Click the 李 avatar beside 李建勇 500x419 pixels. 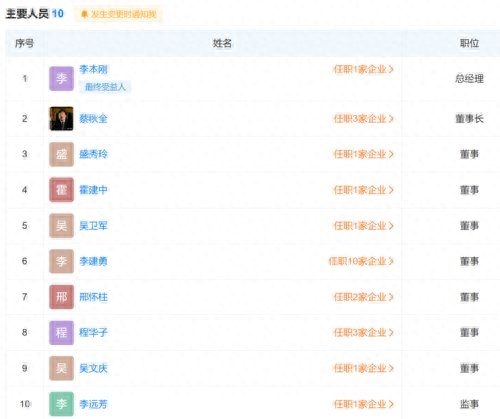coord(61,261)
